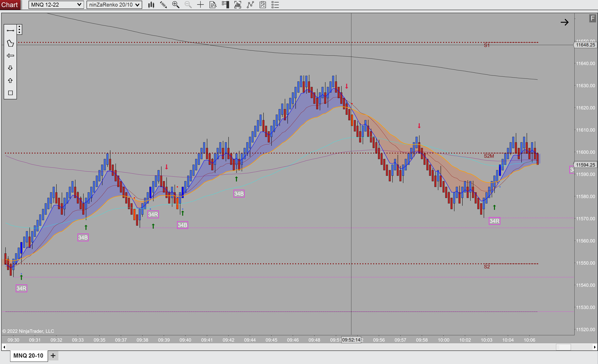Click the 11600.00 price axis label

pos(585,152)
